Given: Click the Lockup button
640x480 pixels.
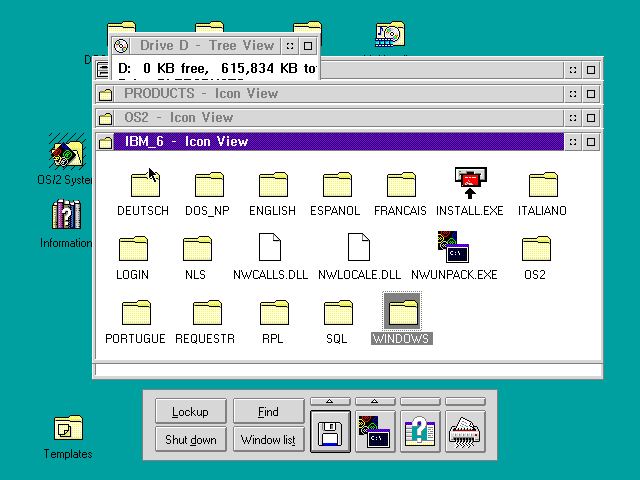Looking at the screenshot, I should (x=191, y=411).
